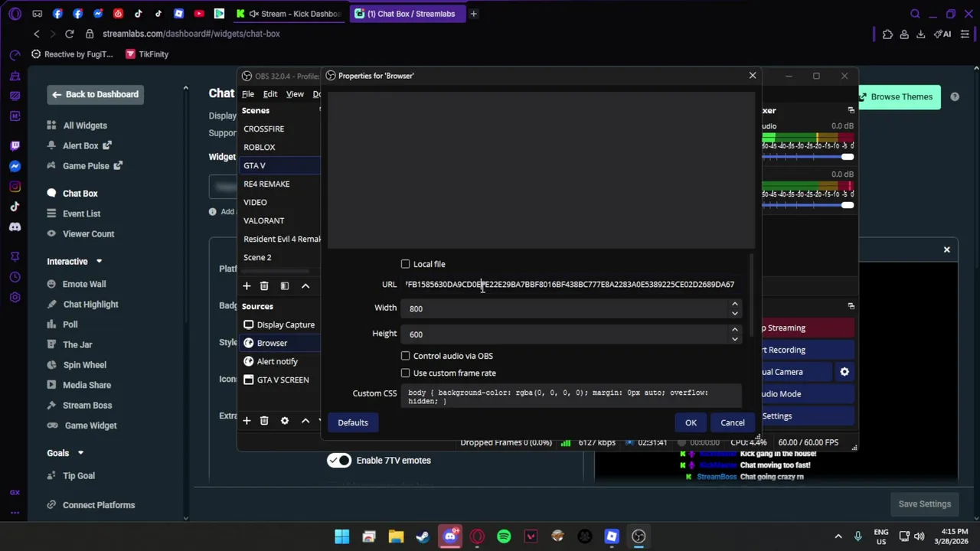980x551 pixels.
Task: Open File menu in OBS
Action: (248, 94)
